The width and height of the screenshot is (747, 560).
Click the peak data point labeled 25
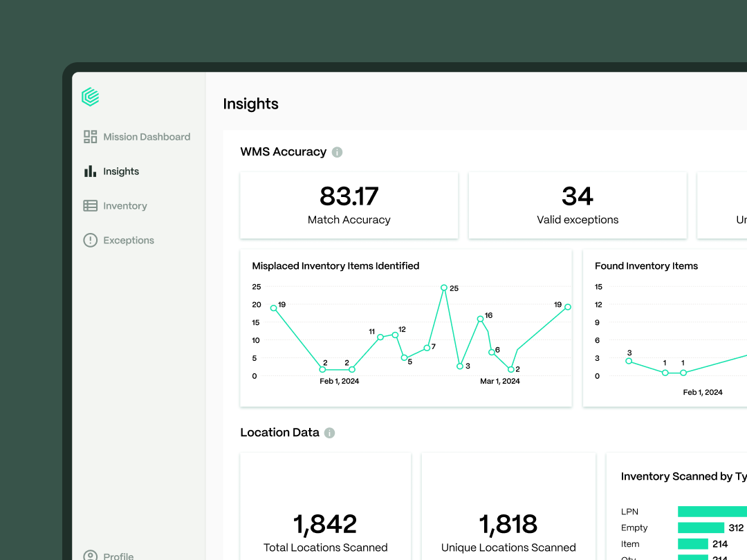(x=444, y=288)
